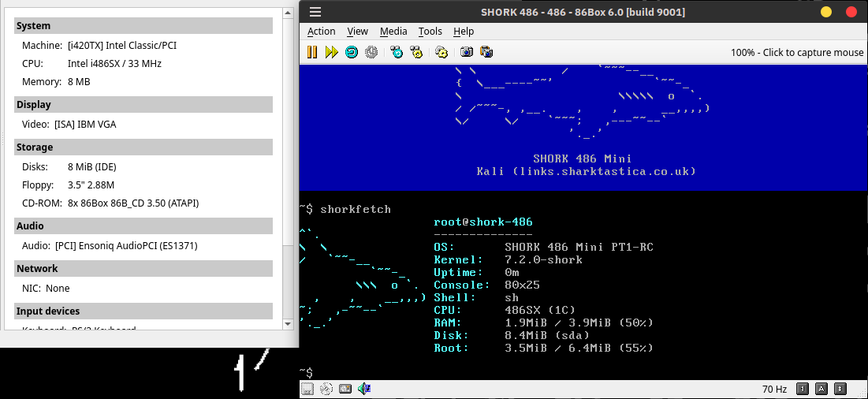Select the '8 MB' memory value
Image resolution: width=868 pixels, height=399 pixels.
(79, 82)
